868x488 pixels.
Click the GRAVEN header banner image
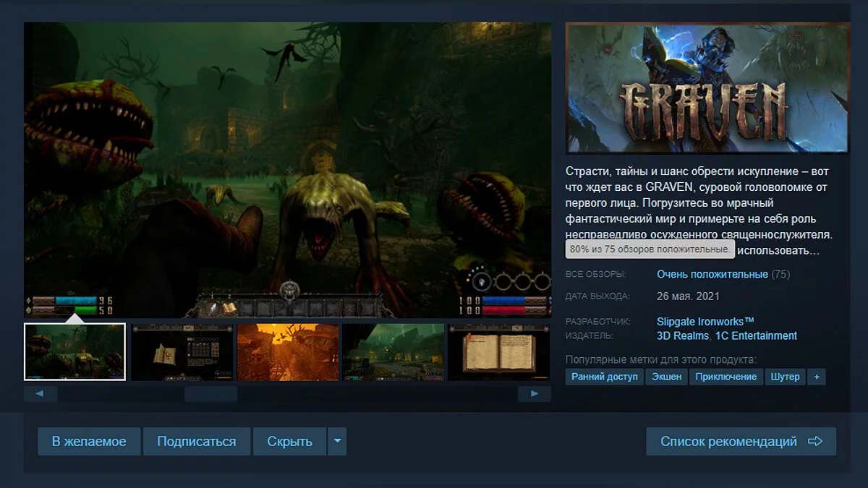tap(707, 87)
